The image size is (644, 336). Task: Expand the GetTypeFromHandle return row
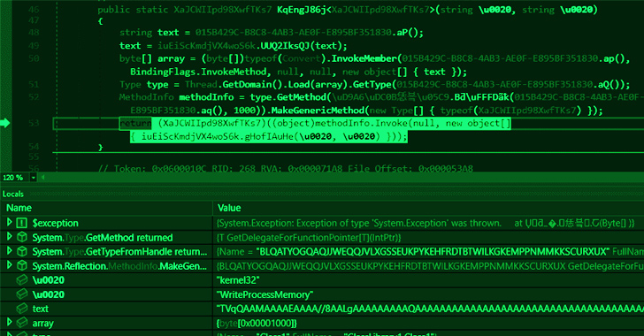point(9,251)
